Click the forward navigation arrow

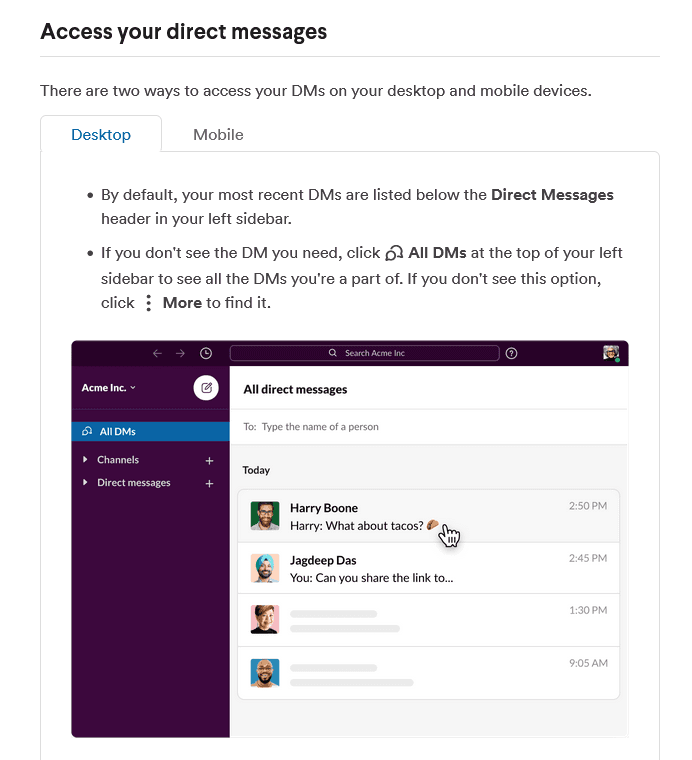[180, 353]
